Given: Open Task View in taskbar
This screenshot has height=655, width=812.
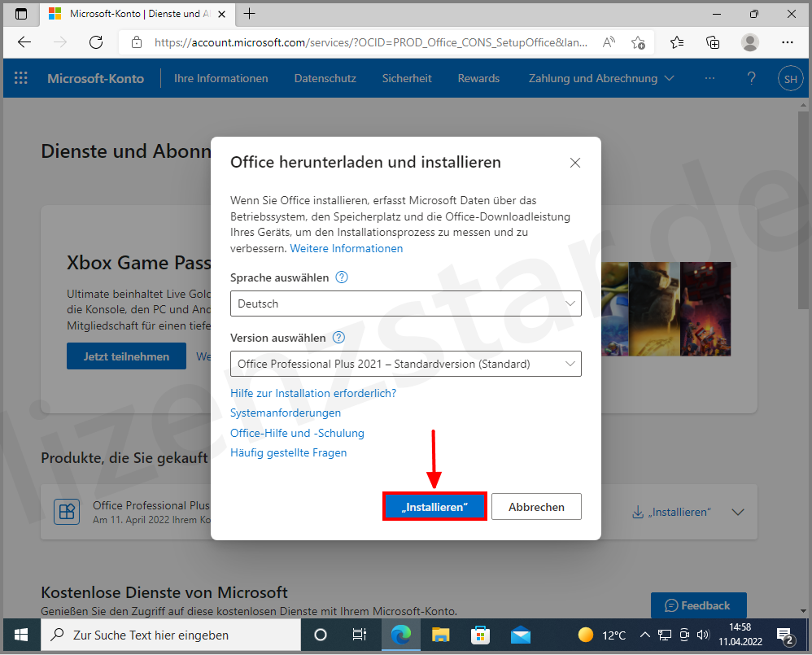Looking at the screenshot, I should tap(359, 635).
